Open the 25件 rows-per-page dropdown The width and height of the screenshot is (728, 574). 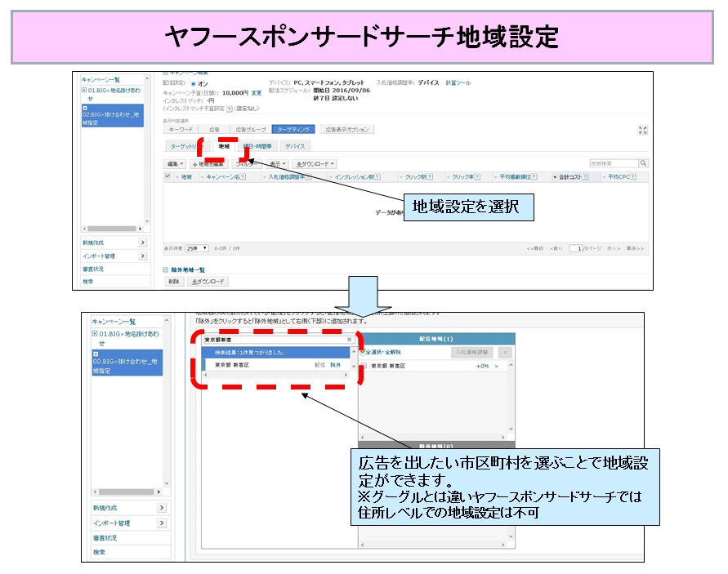click(x=197, y=248)
